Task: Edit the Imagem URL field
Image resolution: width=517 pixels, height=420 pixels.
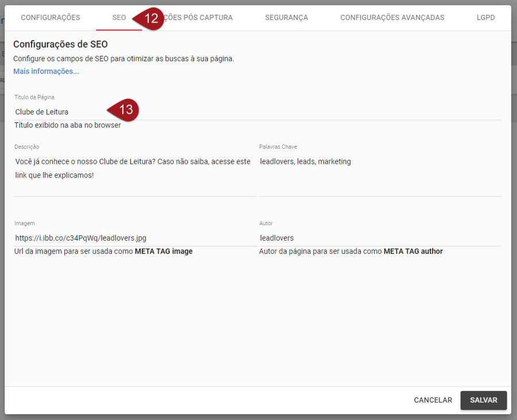Action: [134, 238]
